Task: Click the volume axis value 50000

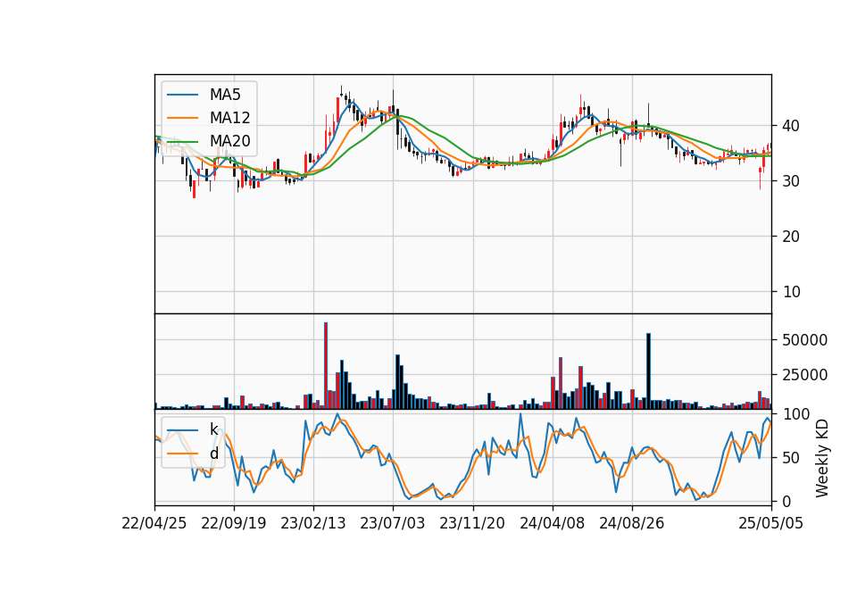Action: pos(805,340)
